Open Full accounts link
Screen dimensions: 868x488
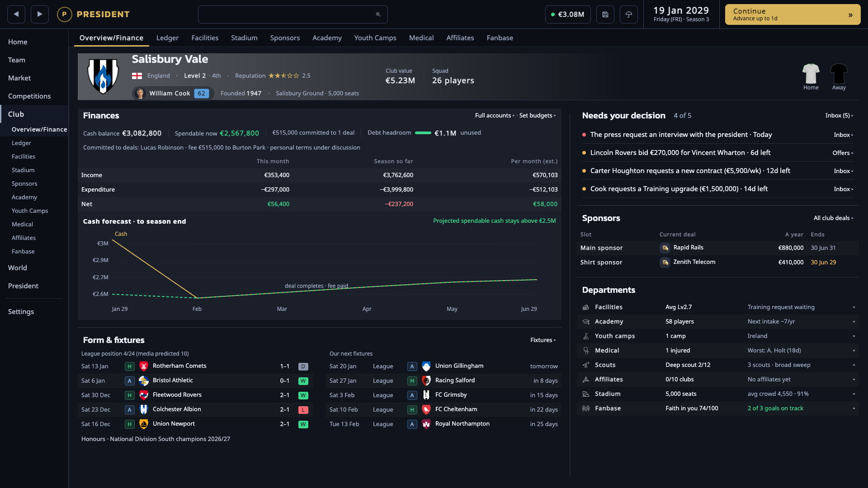[495, 116]
